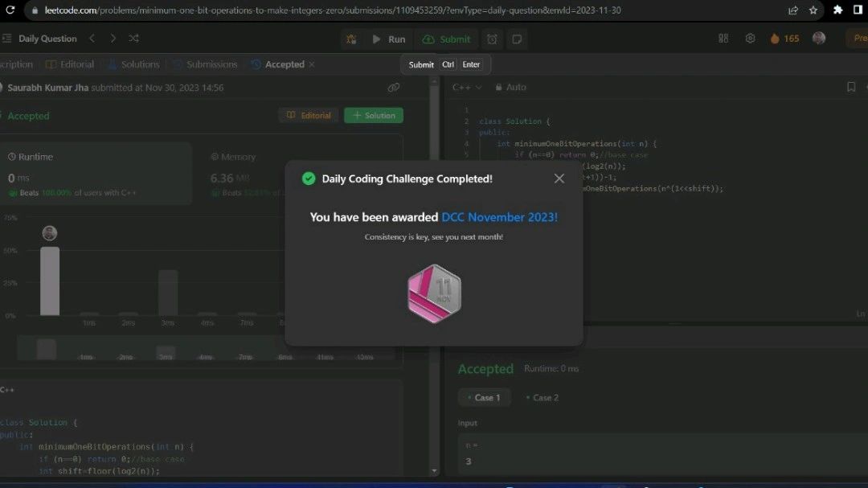The height and width of the screenshot is (488, 868).
Task: Open the timer alarm clock icon
Action: (492, 39)
